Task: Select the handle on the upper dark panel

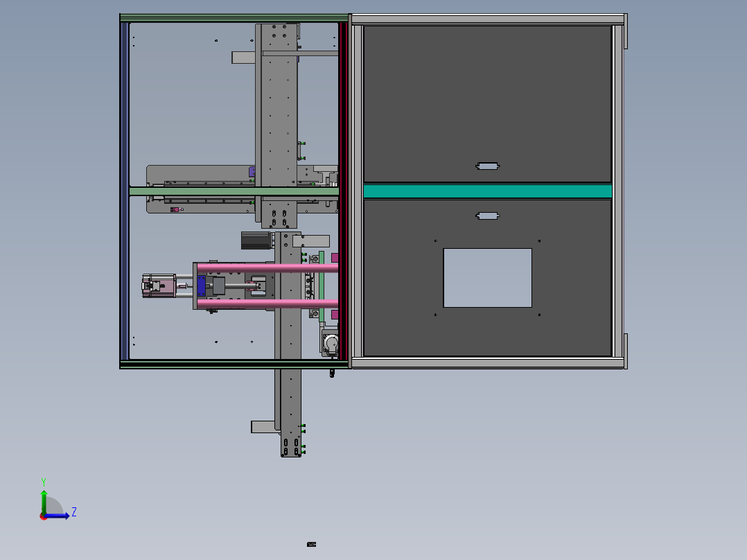Action: 487,166
